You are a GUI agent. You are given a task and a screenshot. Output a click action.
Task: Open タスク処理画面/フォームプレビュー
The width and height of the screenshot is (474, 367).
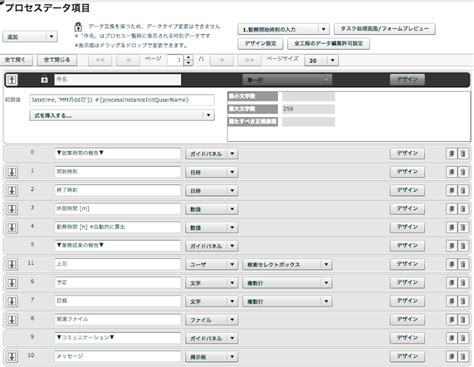pos(385,29)
